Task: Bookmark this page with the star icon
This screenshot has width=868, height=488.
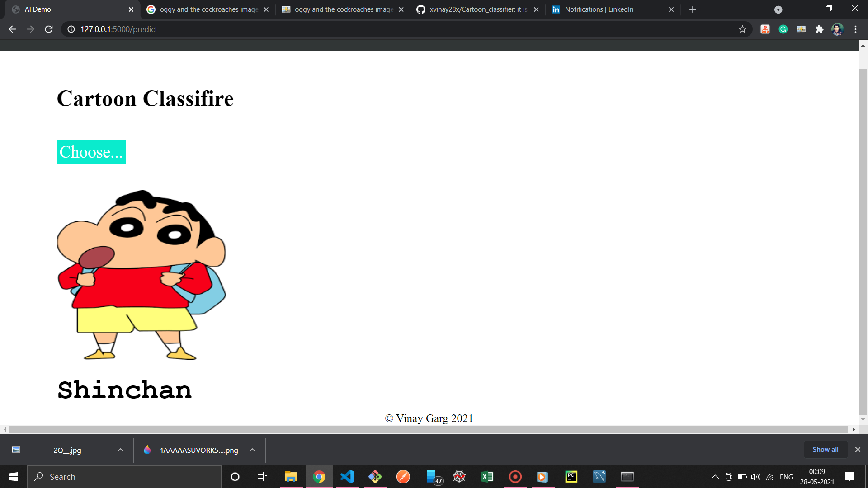Action: click(742, 29)
